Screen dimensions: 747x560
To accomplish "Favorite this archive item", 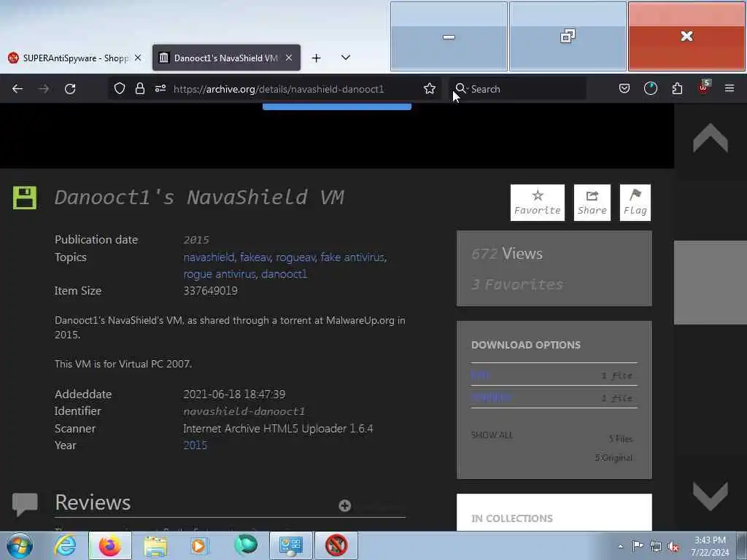I will click(x=538, y=203).
